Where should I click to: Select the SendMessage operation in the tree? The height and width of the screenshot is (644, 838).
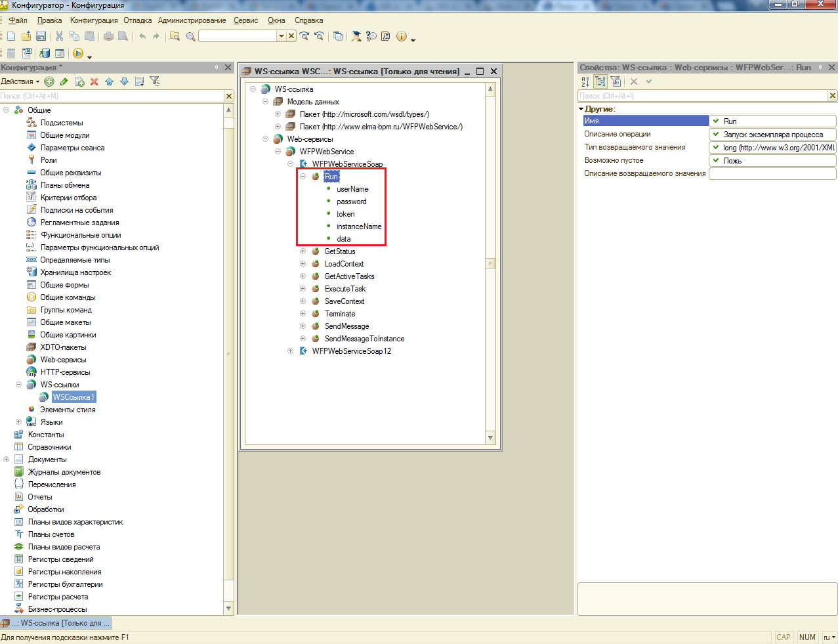pyautogui.click(x=346, y=326)
